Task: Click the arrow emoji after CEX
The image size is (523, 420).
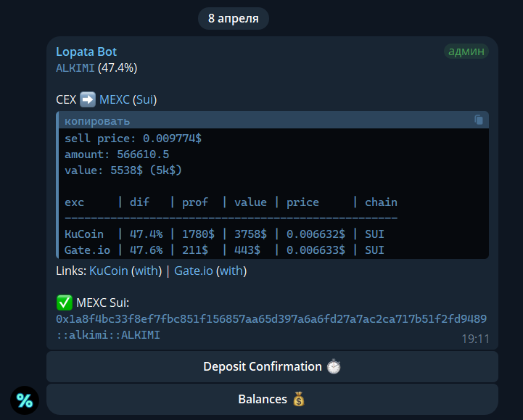Action: [88, 100]
